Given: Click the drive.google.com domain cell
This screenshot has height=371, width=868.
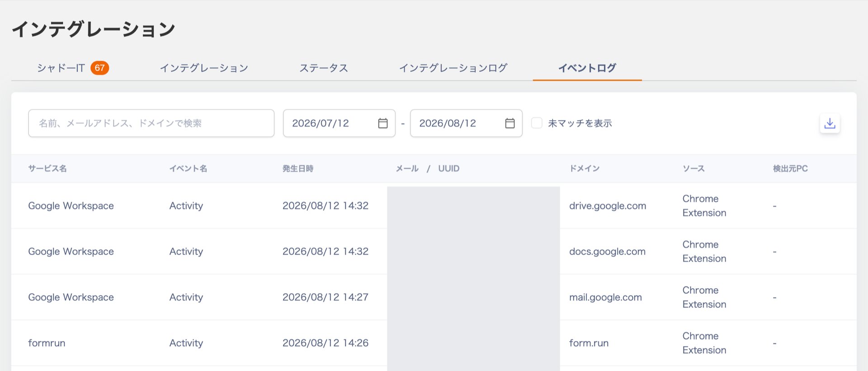Looking at the screenshot, I should (x=608, y=206).
